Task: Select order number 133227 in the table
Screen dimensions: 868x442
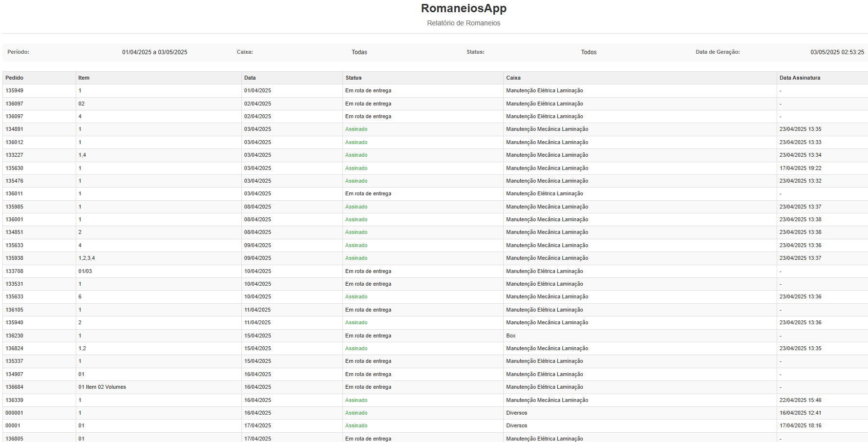Action: (x=15, y=155)
